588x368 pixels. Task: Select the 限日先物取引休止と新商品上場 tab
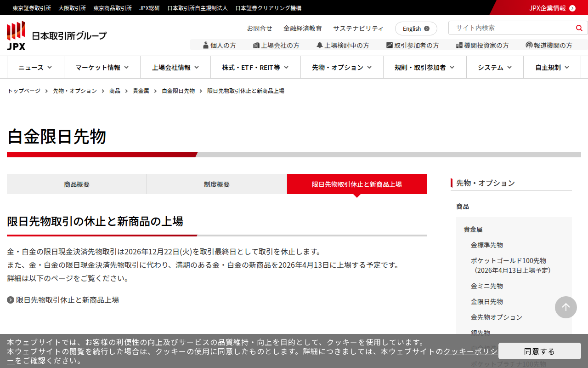[x=357, y=184]
